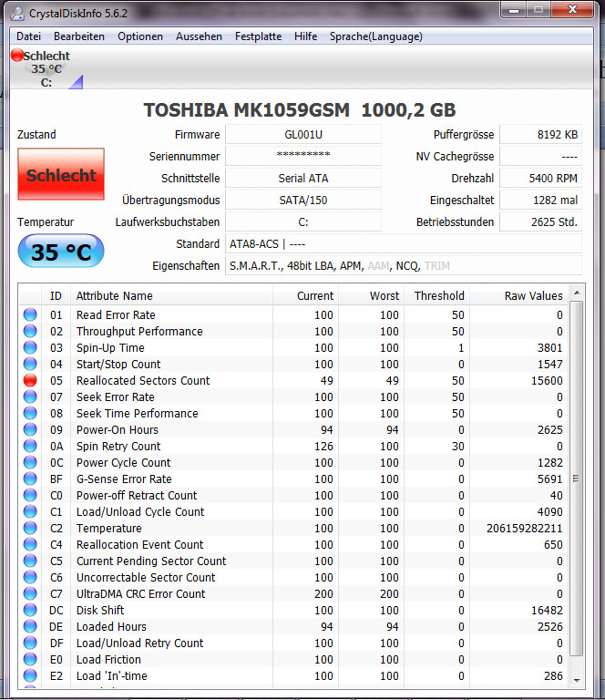
Task: Click blue status icon for Disk Shift
Action: pyautogui.click(x=30, y=611)
